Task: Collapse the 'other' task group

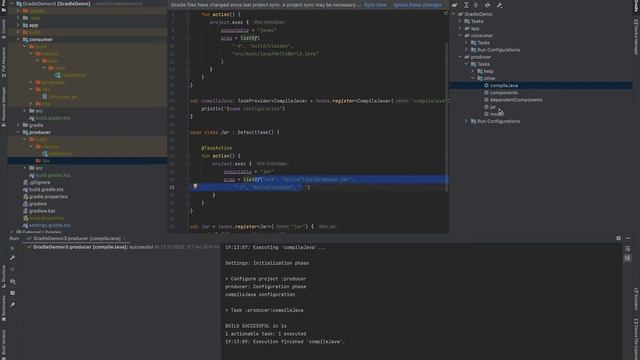Action: [x=473, y=78]
